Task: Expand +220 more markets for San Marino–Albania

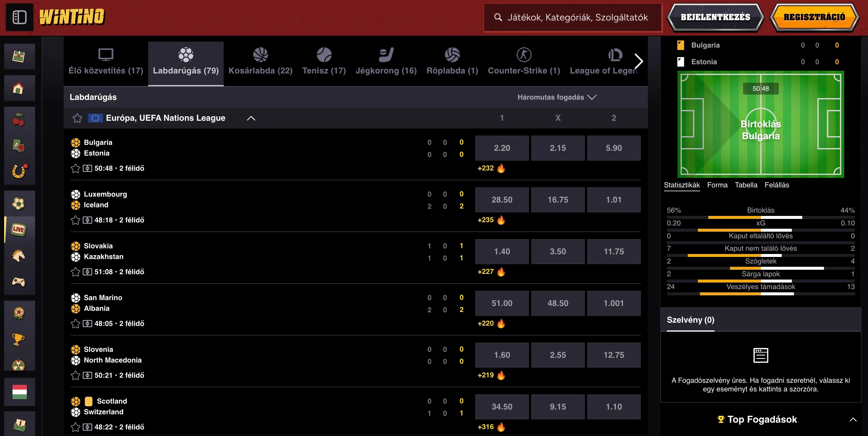Action: [x=491, y=324]
